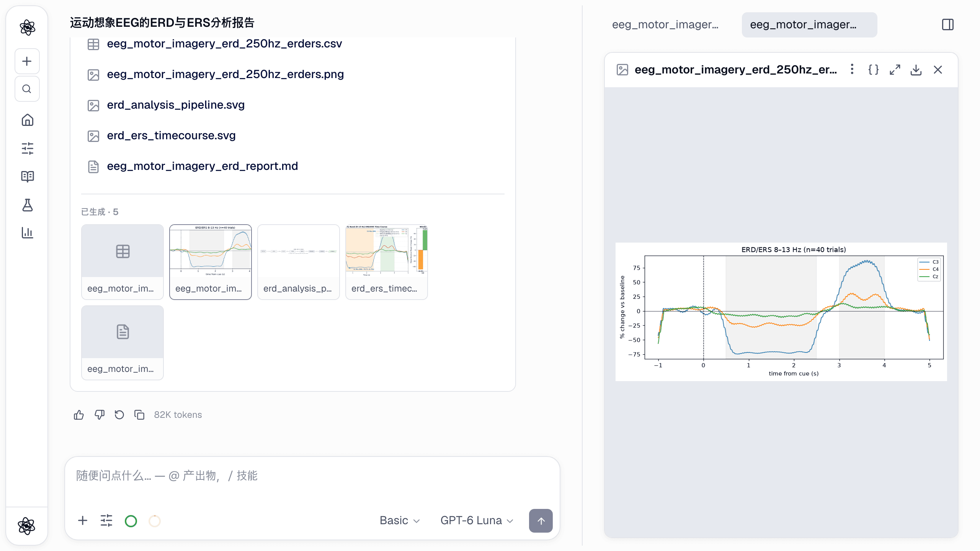Select the second highlighted eeg_motor_imager tab
This screenshot has height=551, width=980.
[x=809, y=24]
